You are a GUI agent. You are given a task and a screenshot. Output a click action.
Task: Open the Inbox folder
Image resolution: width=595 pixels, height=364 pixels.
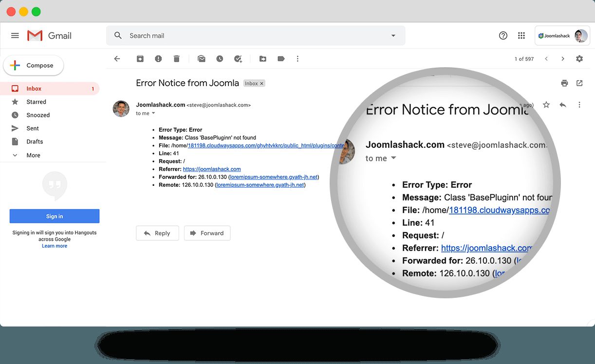(x=50, y=89)
